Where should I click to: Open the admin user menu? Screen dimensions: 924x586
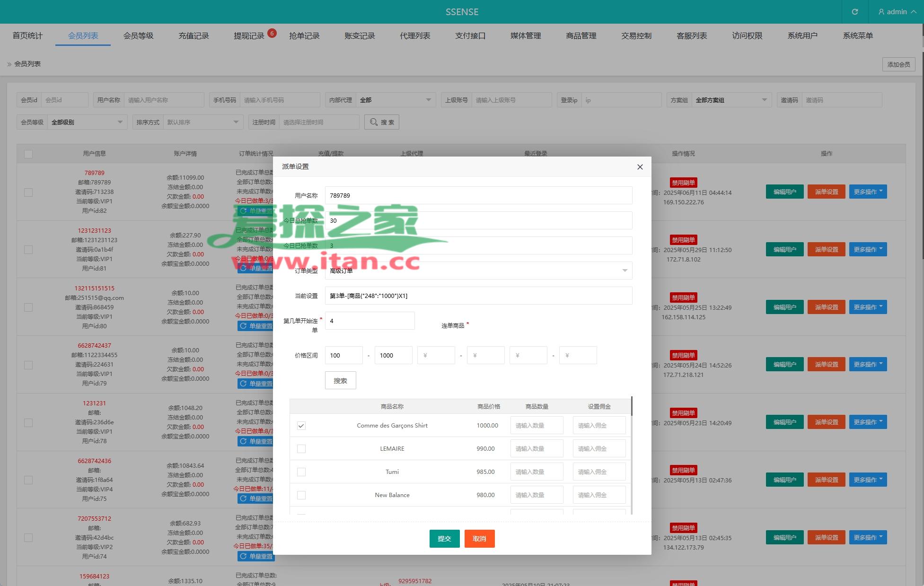(897, 12)
